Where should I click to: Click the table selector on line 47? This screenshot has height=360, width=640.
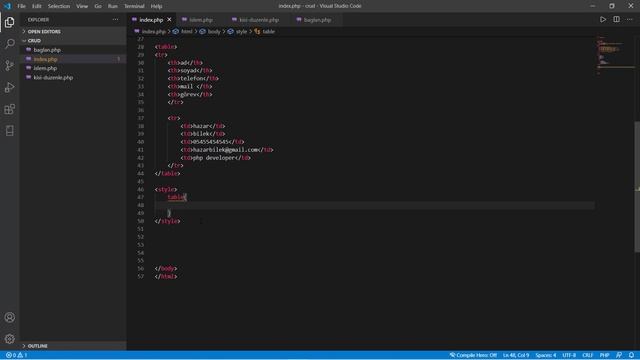point(176,197)
